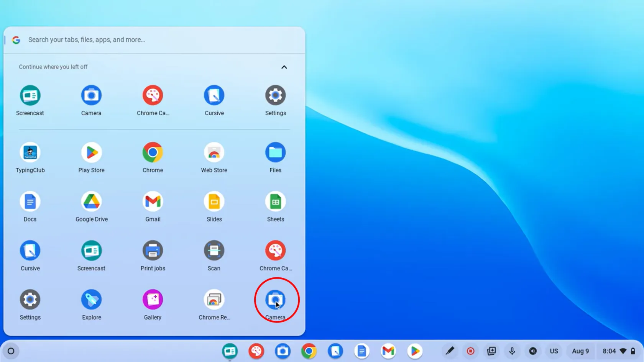The width and height of the screenshot is (644, 362).
Task: Open the Sheets app
Action: click(275, 202)
